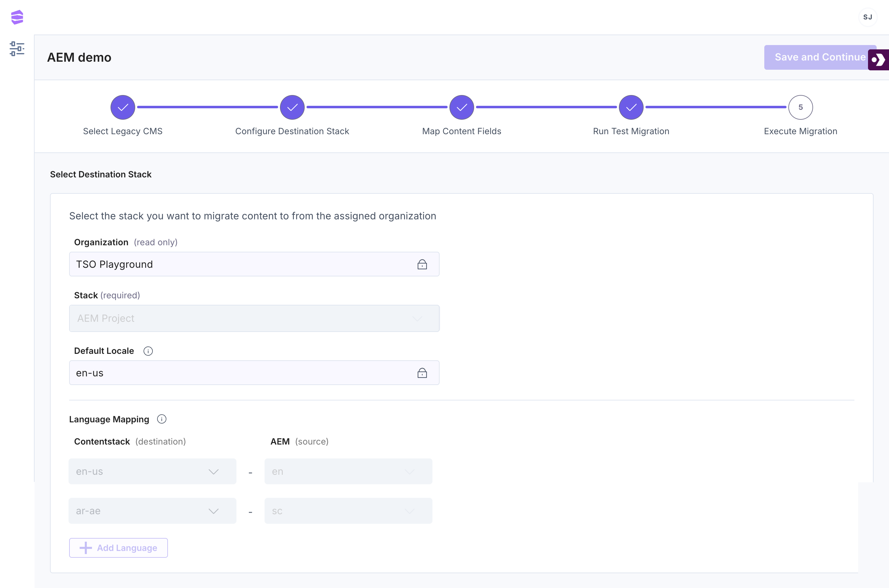Click the Default Locale lock icon
The image size is (889, 588).
click(x=422, y=373)
